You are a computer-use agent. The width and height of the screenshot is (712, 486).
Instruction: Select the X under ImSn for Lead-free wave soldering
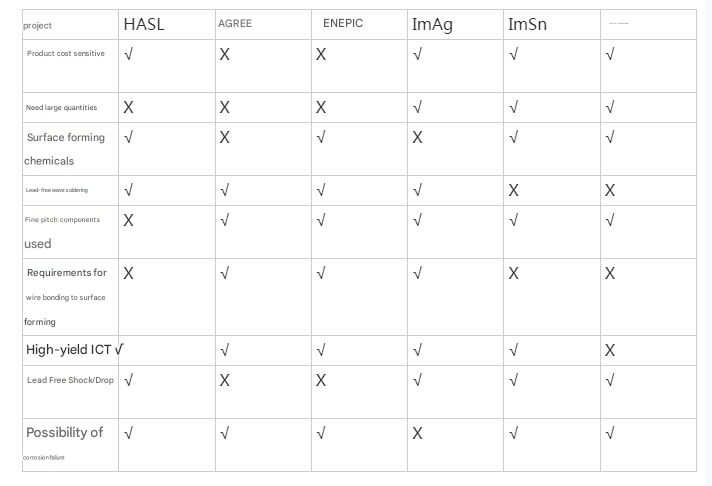pyautogui.click(x=514, y=190)
